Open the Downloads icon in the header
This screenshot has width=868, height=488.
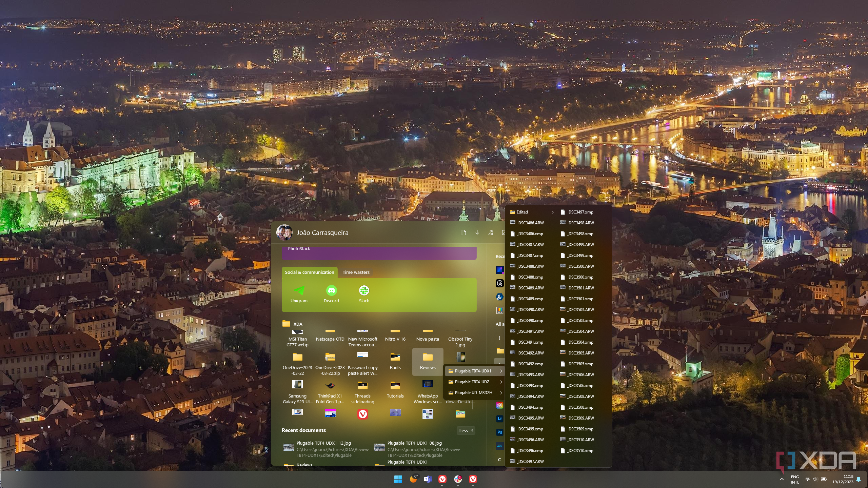[x=477, y=232]
